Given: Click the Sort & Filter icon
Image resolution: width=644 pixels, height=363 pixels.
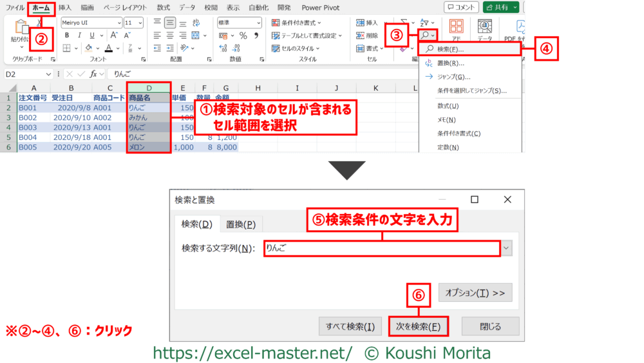Looking at the screenshot, I should tap(426, 23).
